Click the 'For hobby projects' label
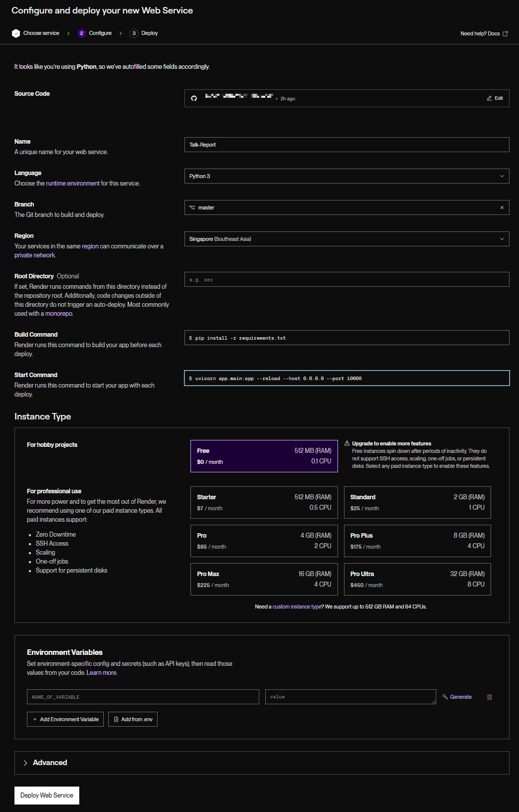This screenshot has height=812, width=519. pos(52,445)
